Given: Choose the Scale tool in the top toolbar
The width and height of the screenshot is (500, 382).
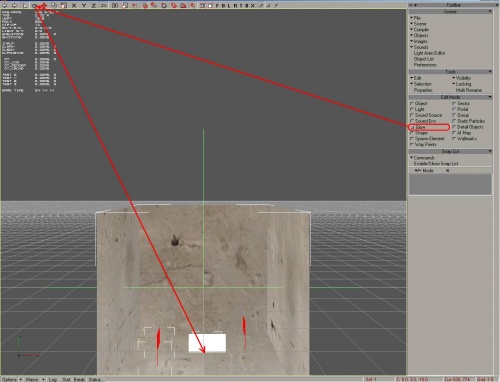Looking at the screenshot, I should [63, 5].
